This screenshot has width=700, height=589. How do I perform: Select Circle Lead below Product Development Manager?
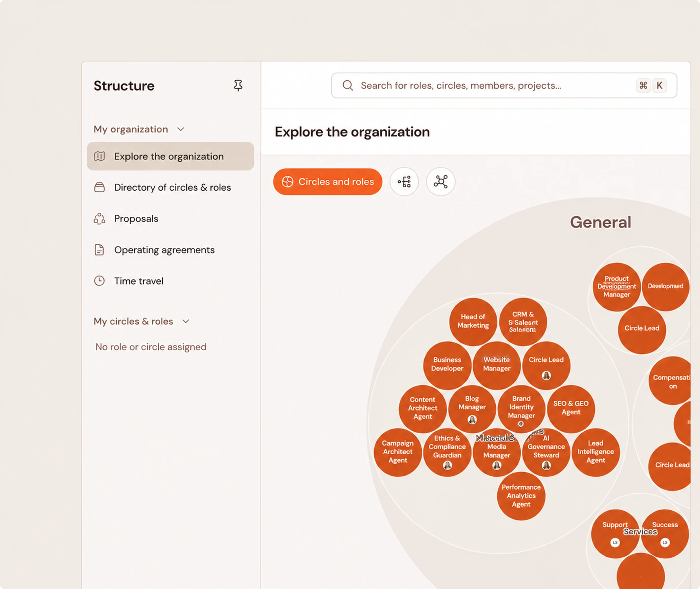click(642, 330)
